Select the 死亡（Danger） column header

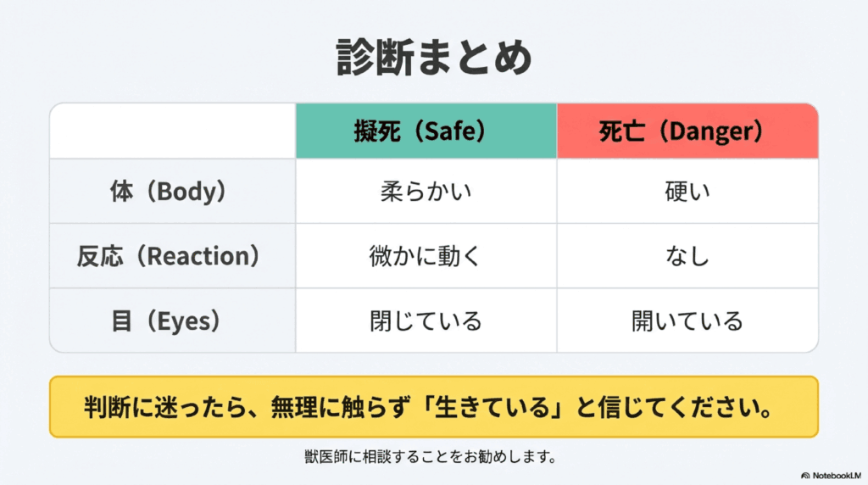687,131
